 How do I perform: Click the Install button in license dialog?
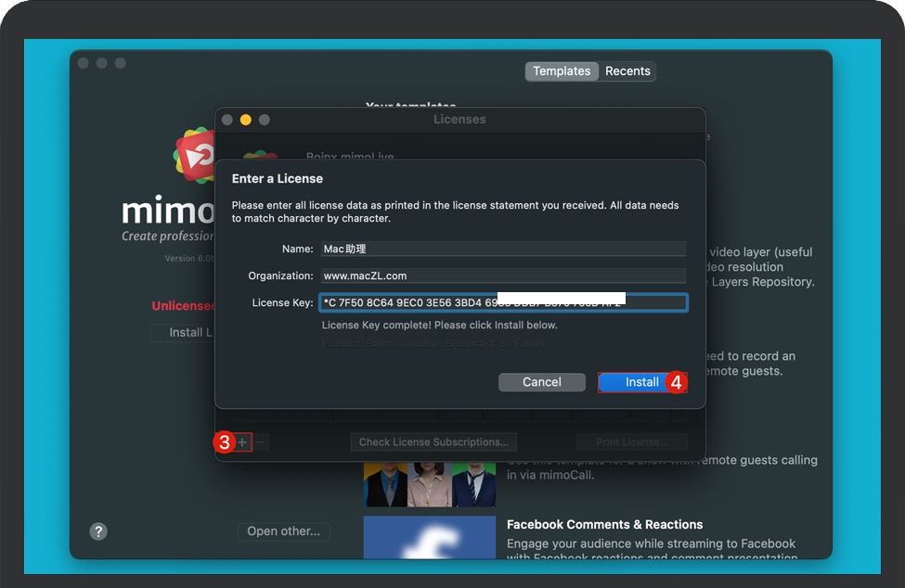641,382
